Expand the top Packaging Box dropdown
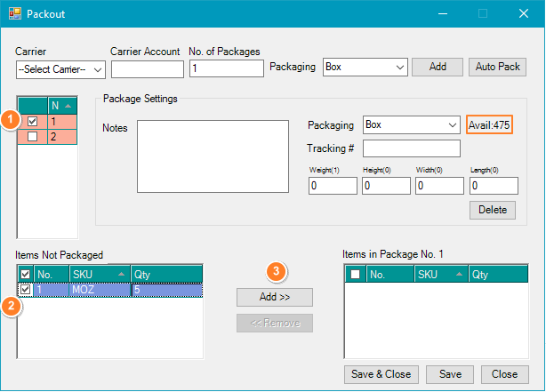The height and width of the screenshot is (392, 546). [x=365, y=67]
